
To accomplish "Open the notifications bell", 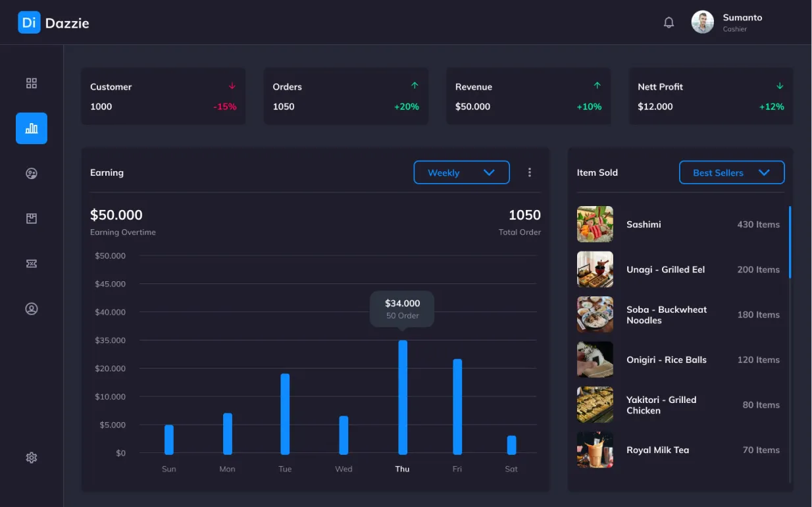I will [669, 23].
